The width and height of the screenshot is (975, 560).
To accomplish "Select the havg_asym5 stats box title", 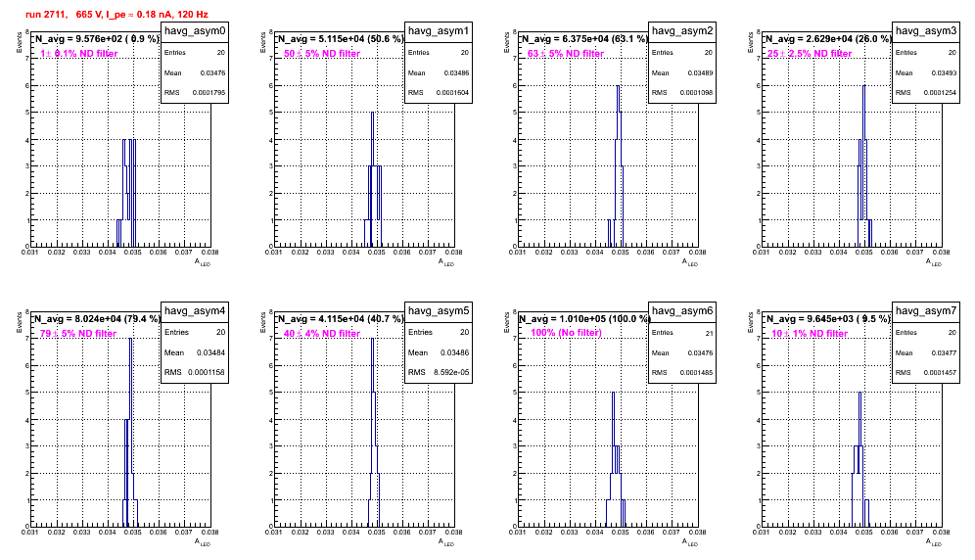I will pyautogui.click(x=439, y=310).
